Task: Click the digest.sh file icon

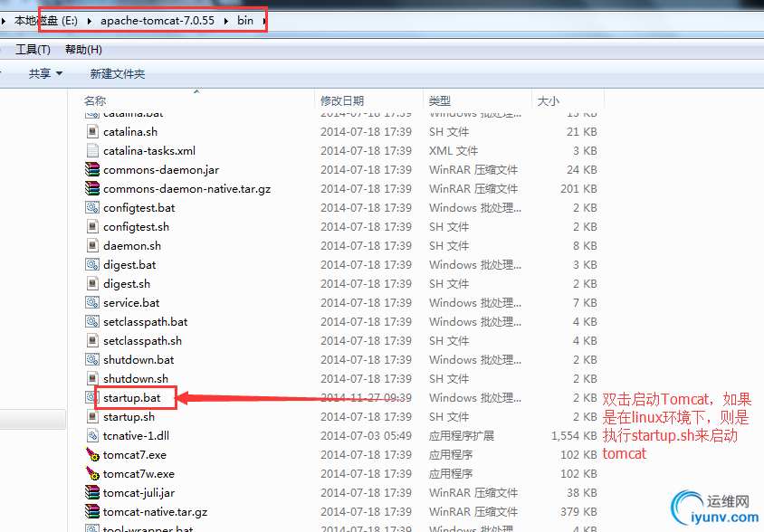Action: (92, 283)
